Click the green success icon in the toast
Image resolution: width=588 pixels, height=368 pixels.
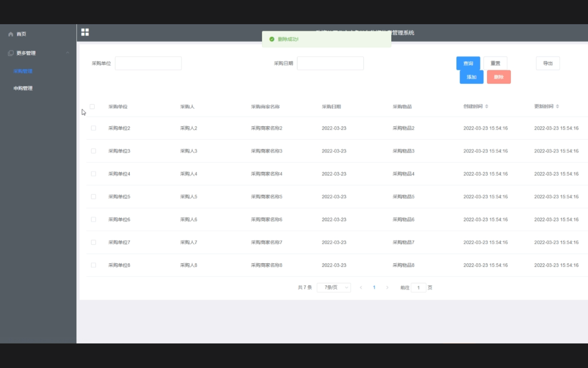[272, 39]
